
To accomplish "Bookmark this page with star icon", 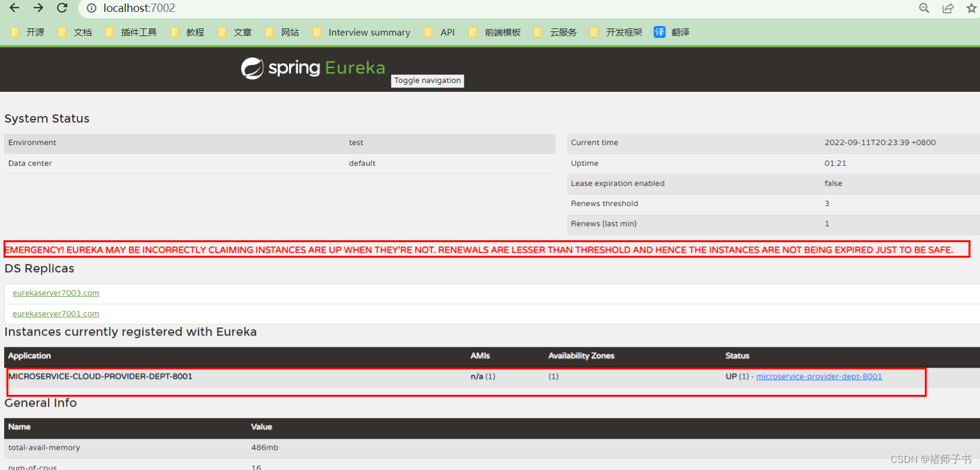I will 971,8.
